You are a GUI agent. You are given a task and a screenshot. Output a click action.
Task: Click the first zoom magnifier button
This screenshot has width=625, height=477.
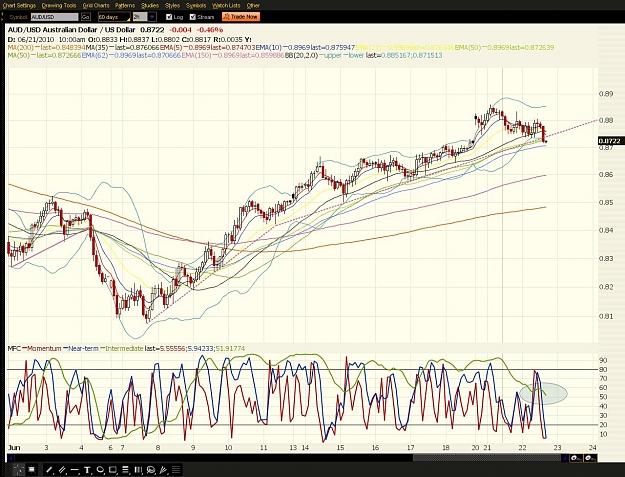pyautogui.click(x=576, y=458)
